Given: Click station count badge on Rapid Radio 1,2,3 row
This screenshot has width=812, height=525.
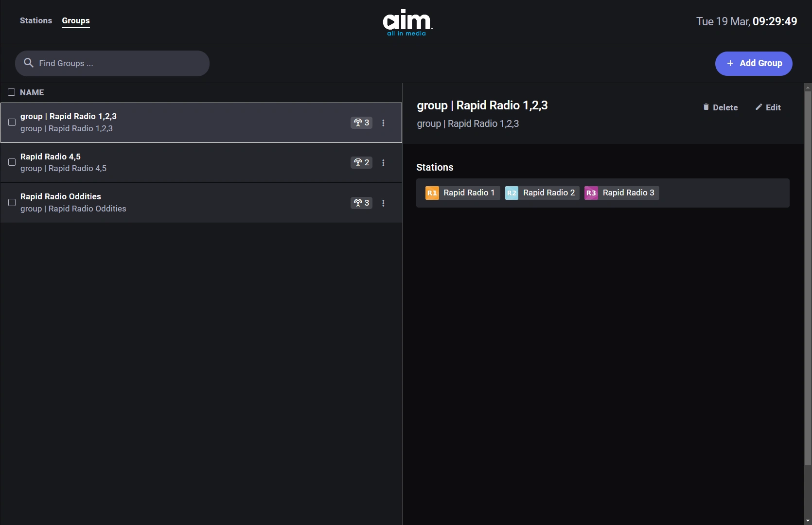Looking at the screenshot, I should 361,122.
